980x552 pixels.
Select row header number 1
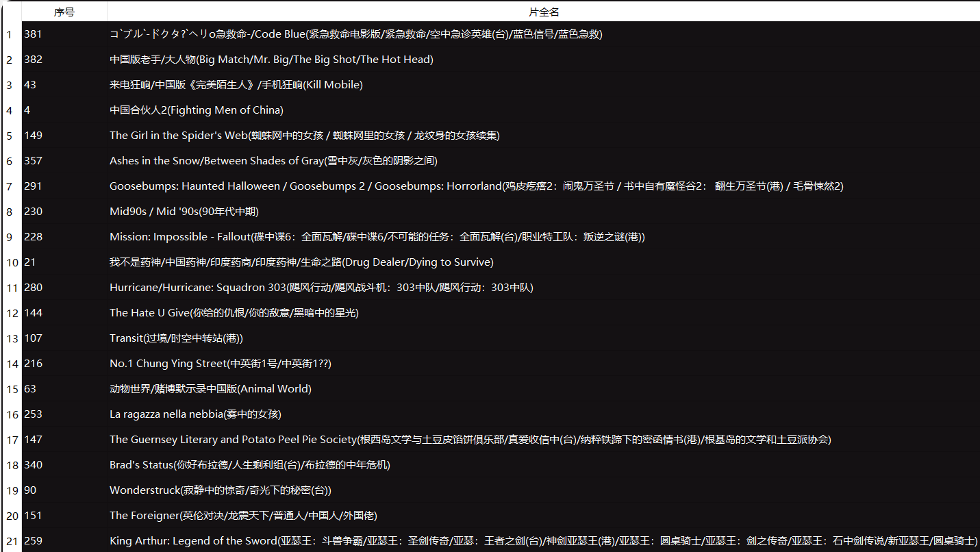[x=11, y=34]
